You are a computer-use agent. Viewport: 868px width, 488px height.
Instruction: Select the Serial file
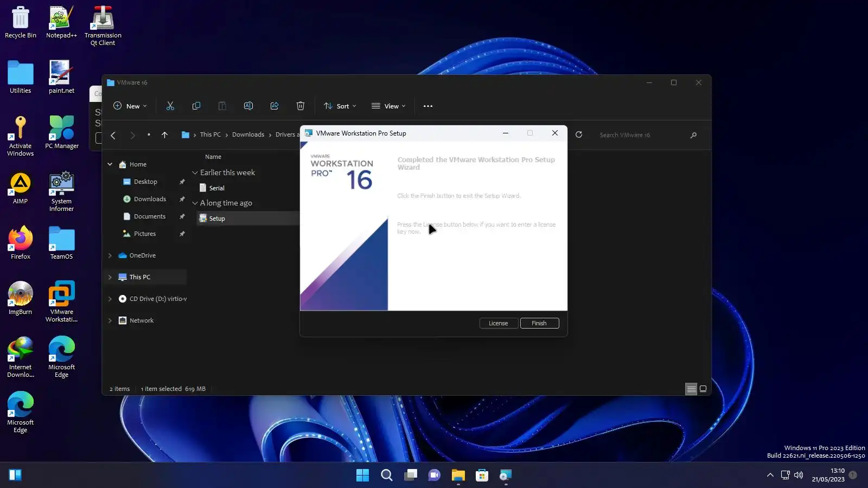217,188
